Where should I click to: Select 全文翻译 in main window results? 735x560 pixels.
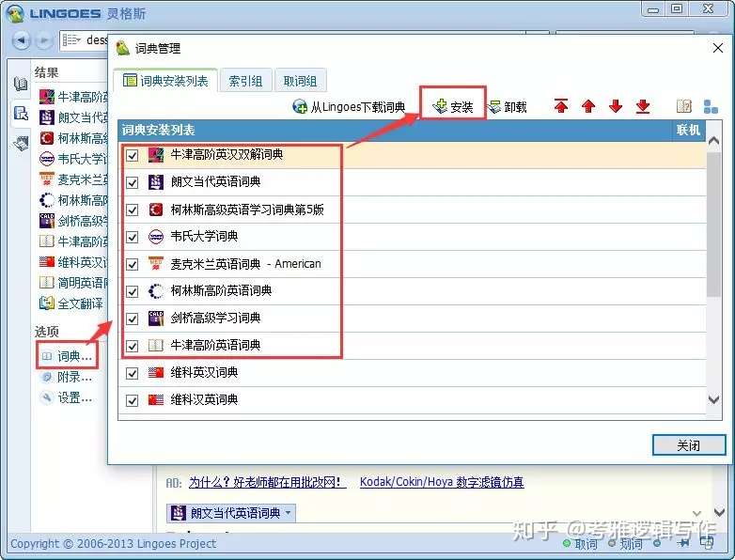71,303
